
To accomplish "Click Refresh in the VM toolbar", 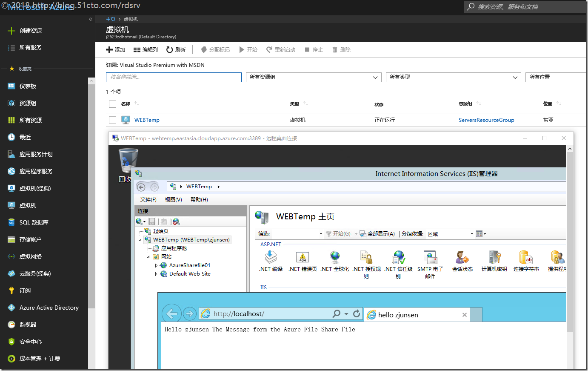I will pos(176,50).
